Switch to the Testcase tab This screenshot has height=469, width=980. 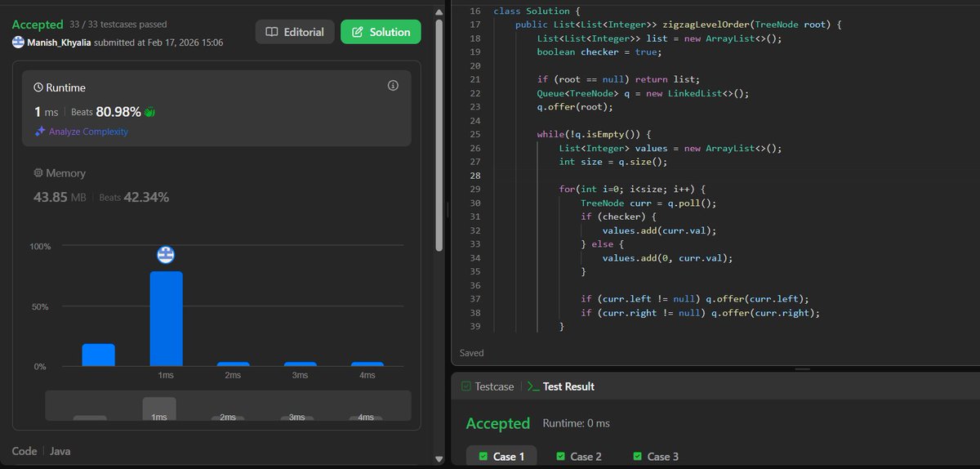point(488,386)
